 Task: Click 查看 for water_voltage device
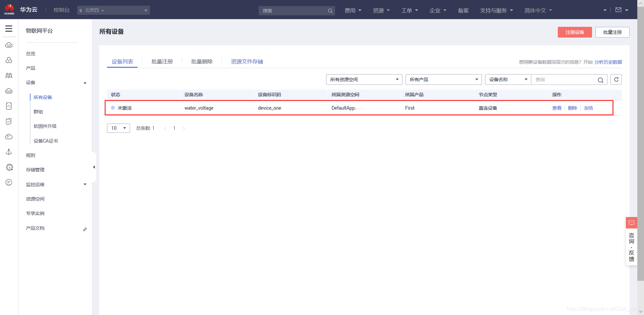click(x=557, y=108)
